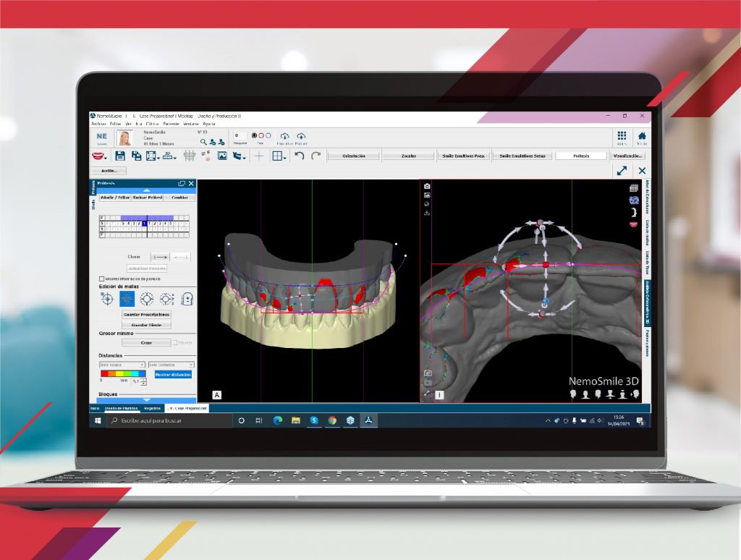Image resolution: width=741 pixels, height=560 pixels.
Task: Click the small red lips icon in viewport
Action: pyautogui.click(x=634, y=224)
